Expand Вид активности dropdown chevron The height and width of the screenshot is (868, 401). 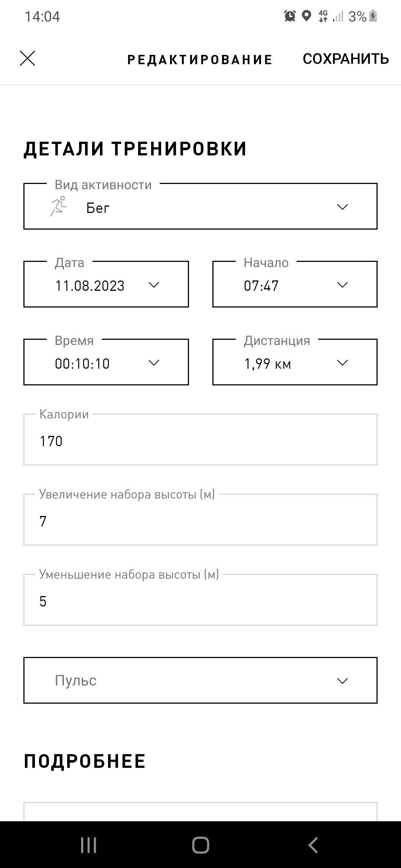click(x=342, y=207)
